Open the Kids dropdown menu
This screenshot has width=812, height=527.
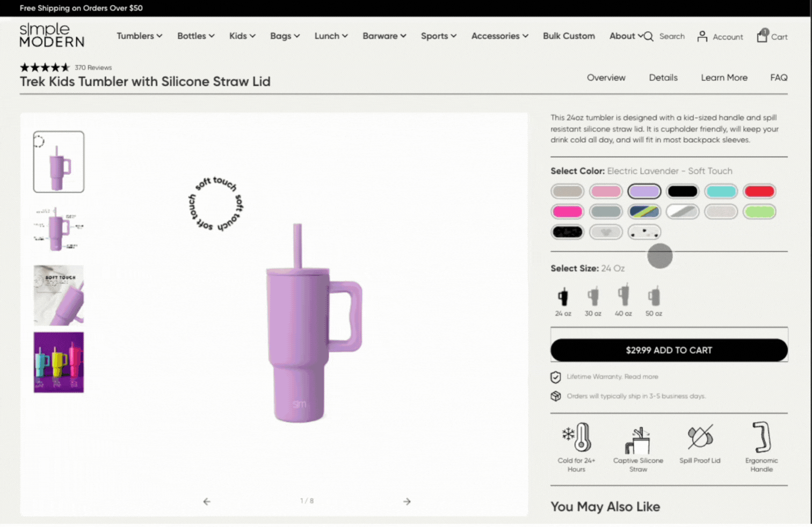coord(242,36)
